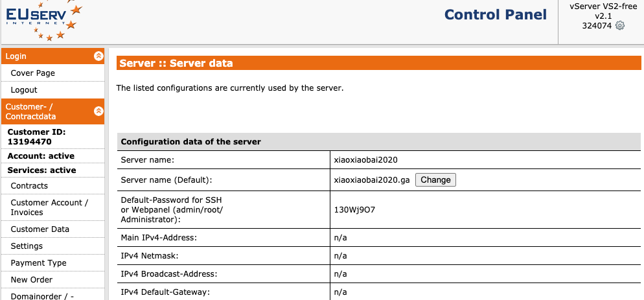The image size is (644, 300).
Task: Click the IPv4 Broadcast-Address n/a value
Action: pos(341,273)
